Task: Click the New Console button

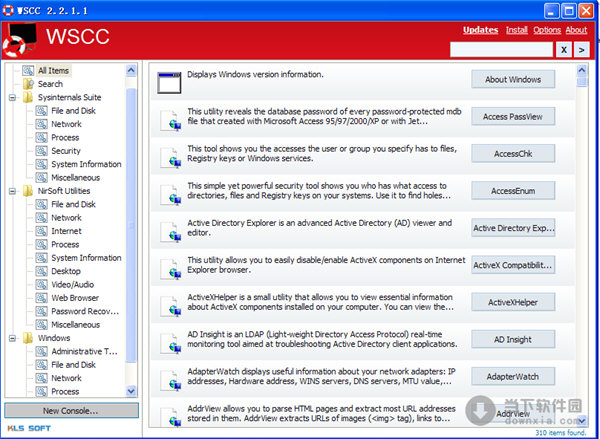Action: click(71, 410)
